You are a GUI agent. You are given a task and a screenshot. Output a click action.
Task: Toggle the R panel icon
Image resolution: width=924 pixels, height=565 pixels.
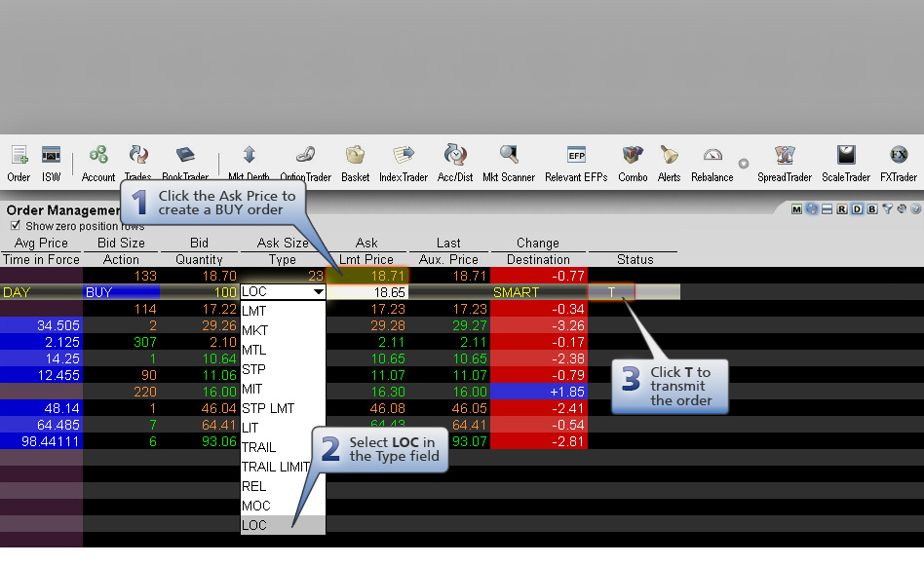click(841, 209)
